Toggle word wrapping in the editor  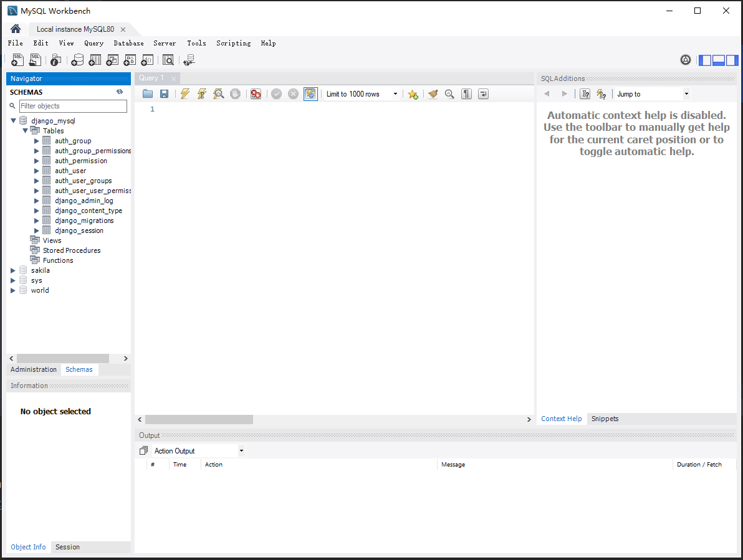pyautogui.click(x=483, y=93)
